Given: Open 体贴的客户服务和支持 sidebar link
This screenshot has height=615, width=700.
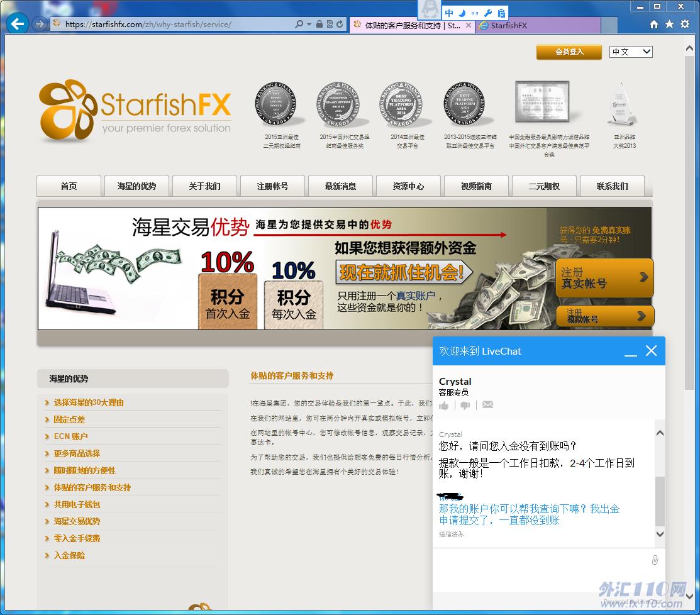Looking at the screenshot, I should pos(92,487).
